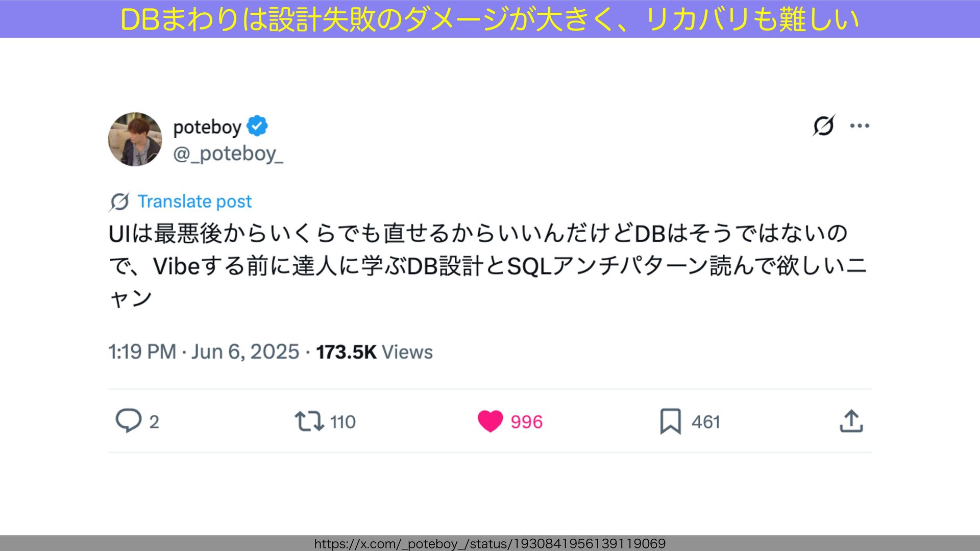The width and height of the screenshot is (980, 551).
Task: Click the Jun 6, 2025 date
Action: point(245,352)
